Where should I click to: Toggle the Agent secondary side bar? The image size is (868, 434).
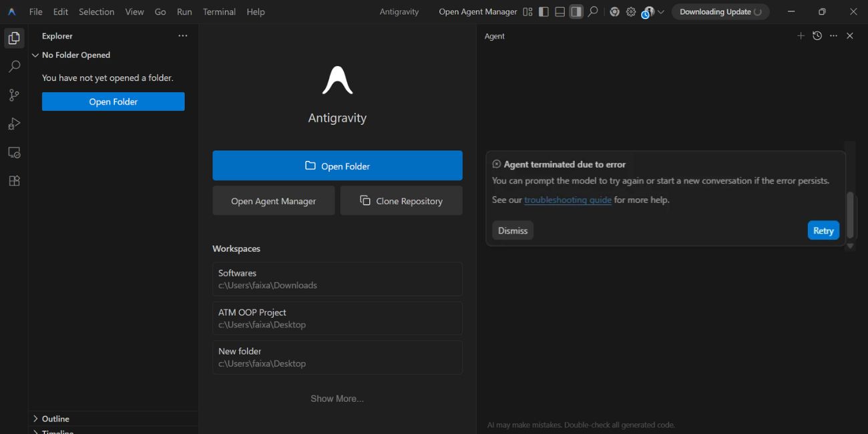pos(576,12)
